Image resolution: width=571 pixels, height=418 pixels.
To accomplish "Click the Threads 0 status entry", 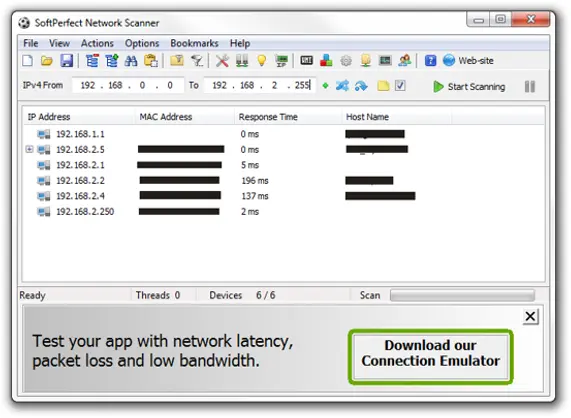I will tap(158, 295).
